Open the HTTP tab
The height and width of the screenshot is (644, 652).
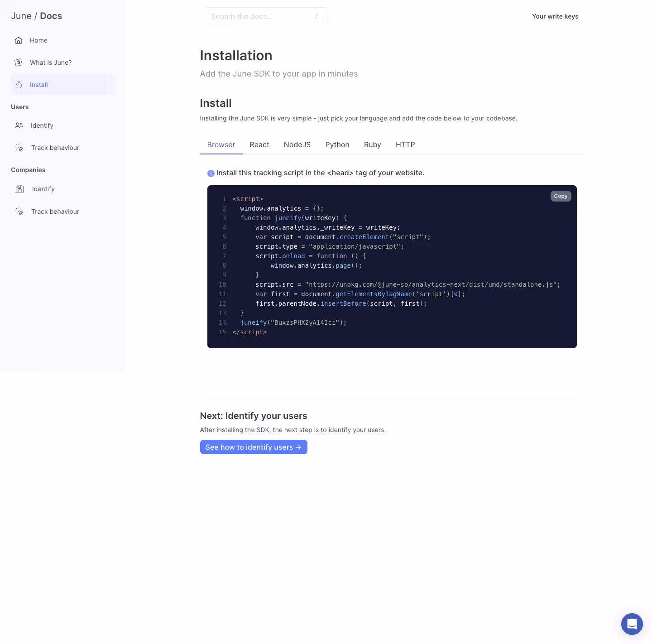pos(405,144)
